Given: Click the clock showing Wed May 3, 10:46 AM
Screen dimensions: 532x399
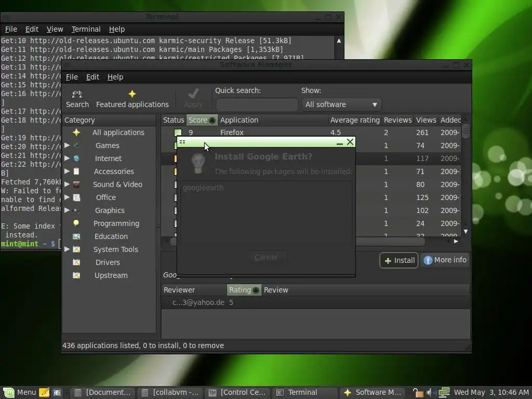Looking at the screenshot, I should pyautogui.click(x=491, y=393).
